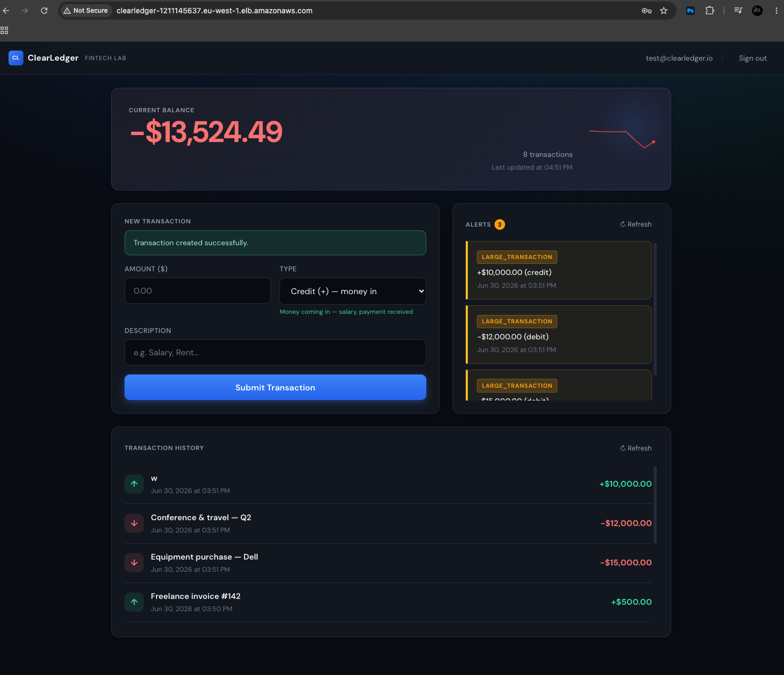Open the Chrome three-dot menu

(x=777, y=11)
